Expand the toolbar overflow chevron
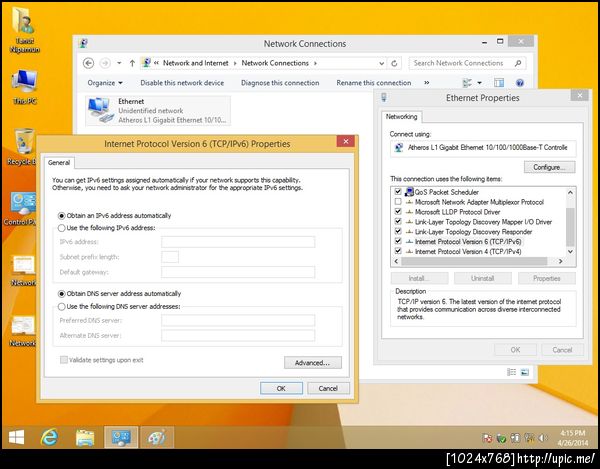This screenshot has height=469, width=600. (427, 83)
